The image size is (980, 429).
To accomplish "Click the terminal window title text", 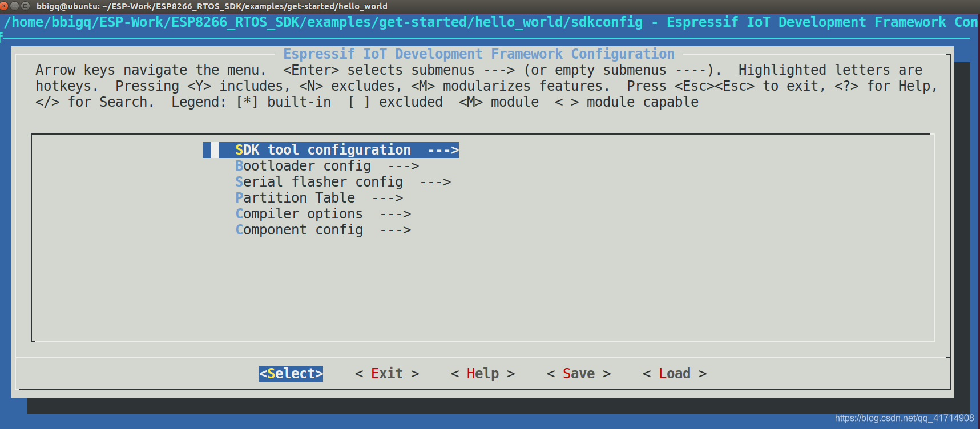I will (x=212, y=6).
